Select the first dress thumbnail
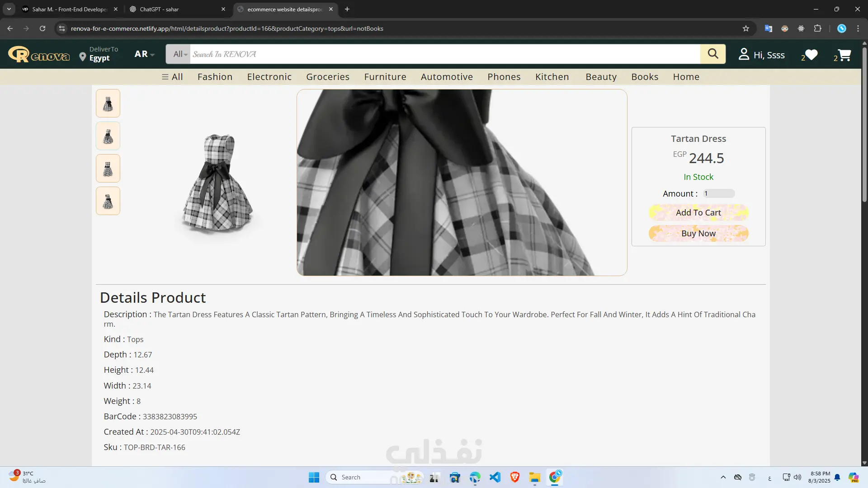Screen dimensions: 868x488 108,103
